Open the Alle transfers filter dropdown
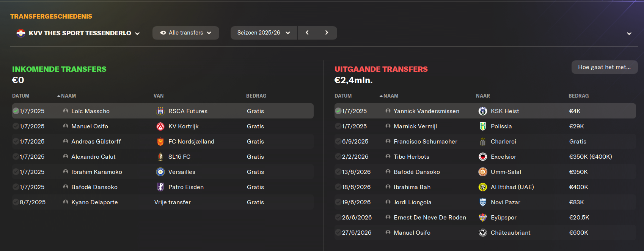This screenshot has width=644, height=251. point(186,33)
